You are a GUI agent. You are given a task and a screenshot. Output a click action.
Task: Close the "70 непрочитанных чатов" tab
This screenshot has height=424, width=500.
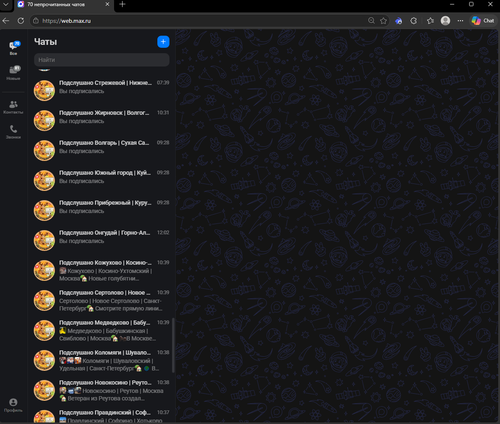click(x=107, y=4)
